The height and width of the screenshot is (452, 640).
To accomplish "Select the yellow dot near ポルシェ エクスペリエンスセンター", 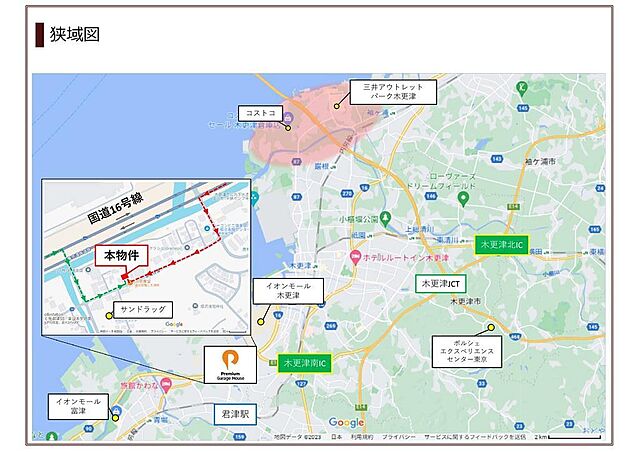I will 491,328.
